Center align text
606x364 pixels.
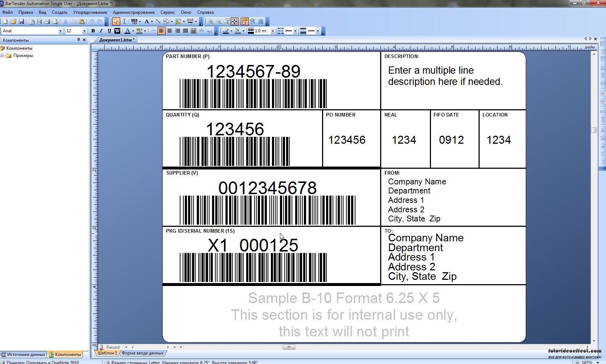click(x=170, y=31)
